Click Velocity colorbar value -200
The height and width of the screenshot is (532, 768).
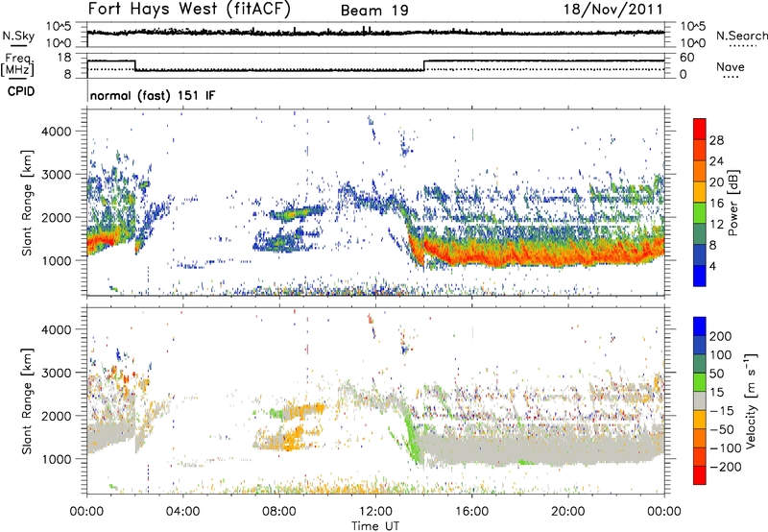pos(726,467)
